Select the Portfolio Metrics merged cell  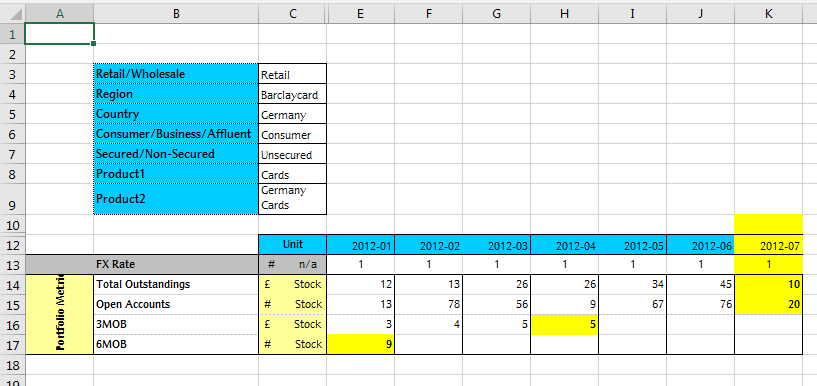click(x=59, y=315)
